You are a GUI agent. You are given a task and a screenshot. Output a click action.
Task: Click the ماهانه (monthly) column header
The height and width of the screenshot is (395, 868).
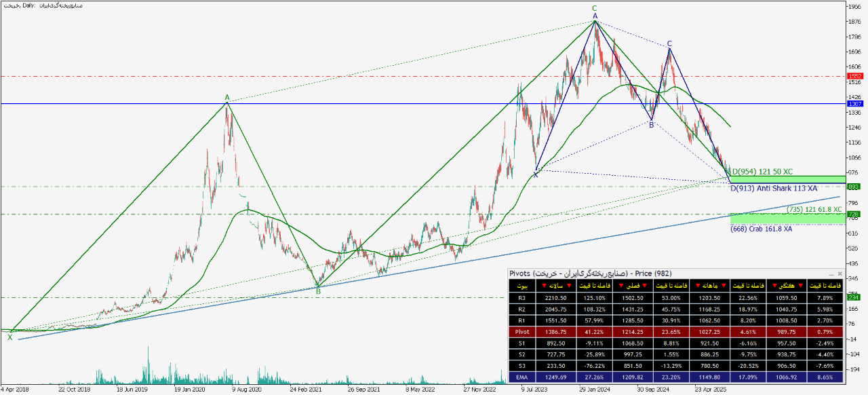point(708,286)
